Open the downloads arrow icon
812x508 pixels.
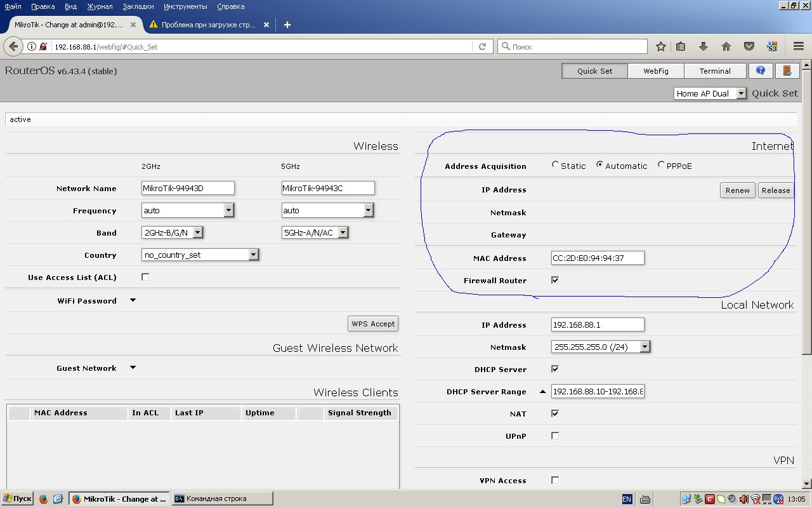tap(703, 46)
